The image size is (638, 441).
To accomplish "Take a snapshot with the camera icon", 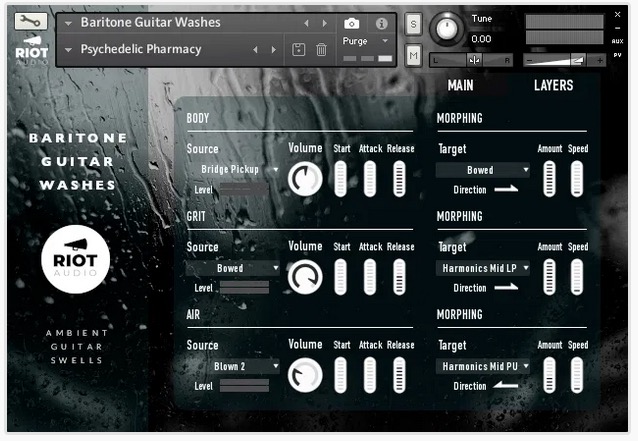I will (x=352, y=23).
